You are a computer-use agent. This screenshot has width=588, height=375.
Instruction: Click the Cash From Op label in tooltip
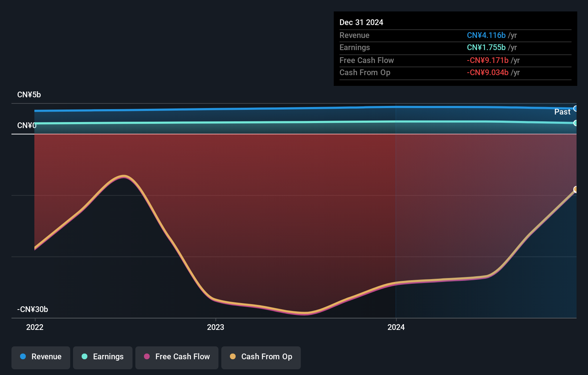[x=365, y=73]
